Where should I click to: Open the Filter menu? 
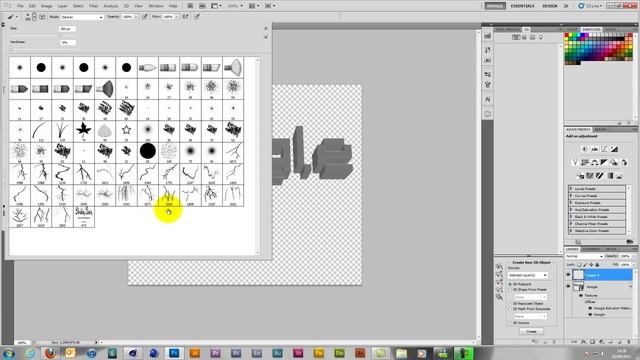click(93, 6)
